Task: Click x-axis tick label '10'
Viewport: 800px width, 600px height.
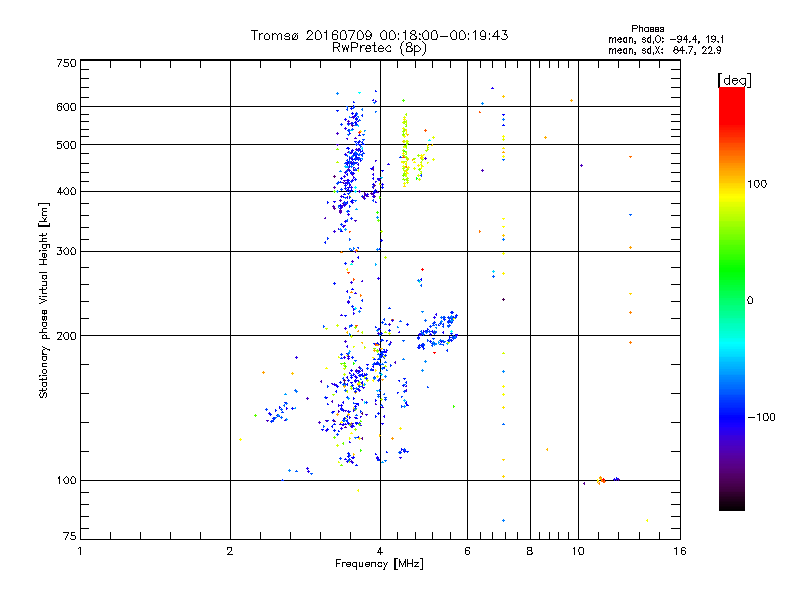Action: point(578,551)
